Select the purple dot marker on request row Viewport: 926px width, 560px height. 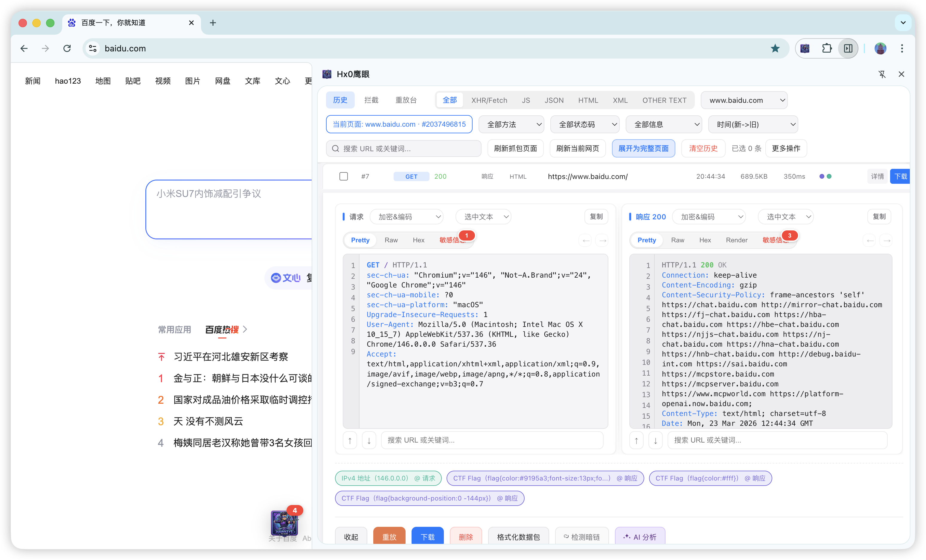point(822,177)
